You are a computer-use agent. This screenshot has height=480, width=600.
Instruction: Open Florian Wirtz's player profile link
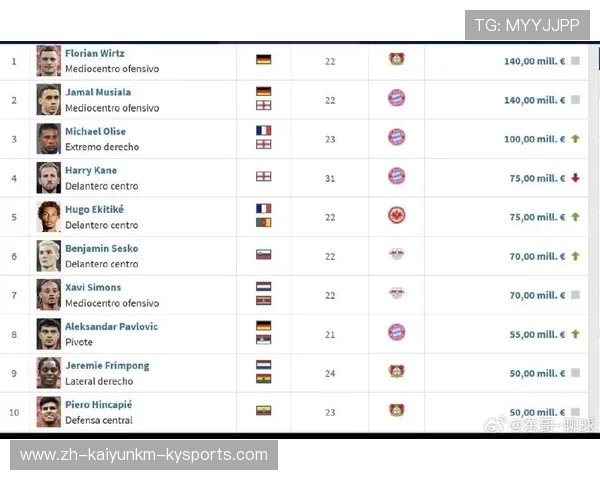(95, 53)
